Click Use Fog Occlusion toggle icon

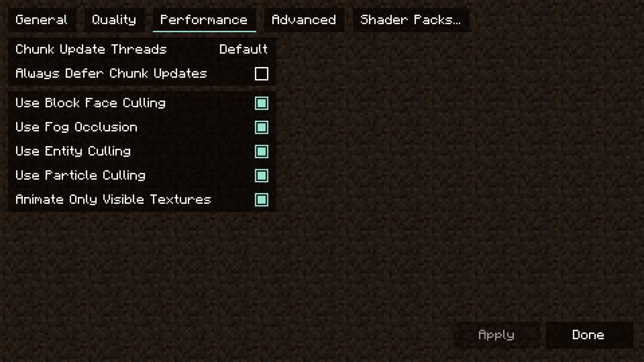[261, 127]
